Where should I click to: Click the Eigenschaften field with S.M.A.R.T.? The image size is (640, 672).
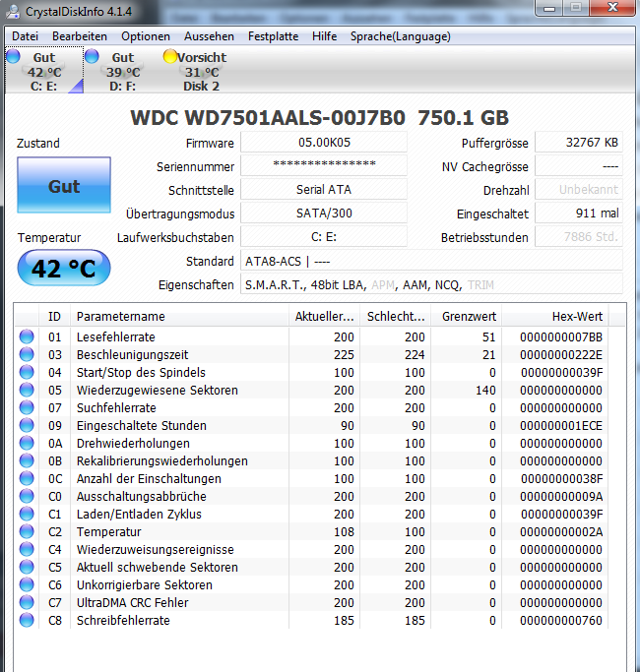coord(431,284)
